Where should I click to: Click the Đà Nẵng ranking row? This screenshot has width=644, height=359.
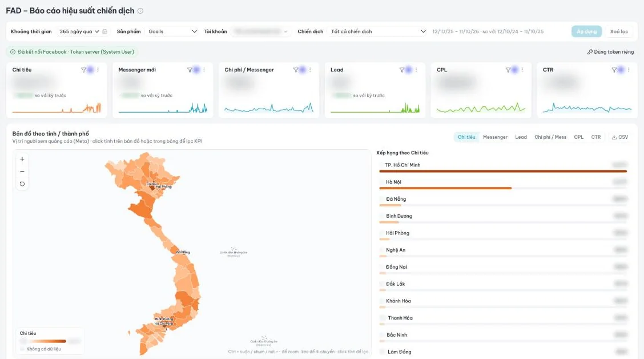tap(503, 201)
